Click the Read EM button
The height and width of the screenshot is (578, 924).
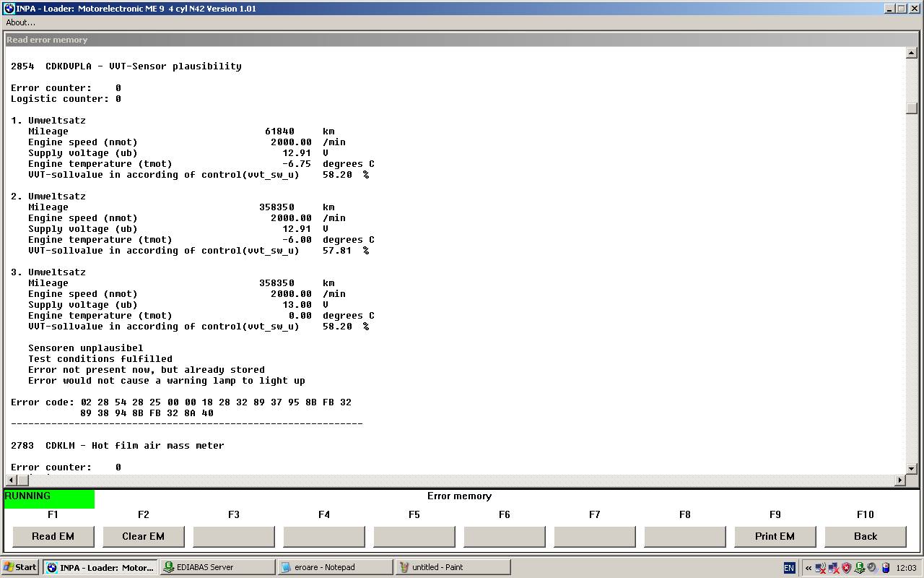(53, 536)
